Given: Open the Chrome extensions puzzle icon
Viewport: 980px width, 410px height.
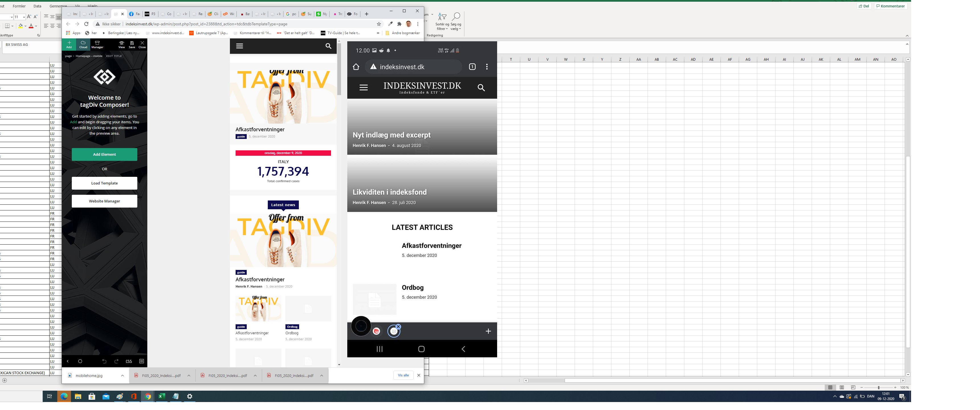Looking at the screenshot, I should pos(399,24).
